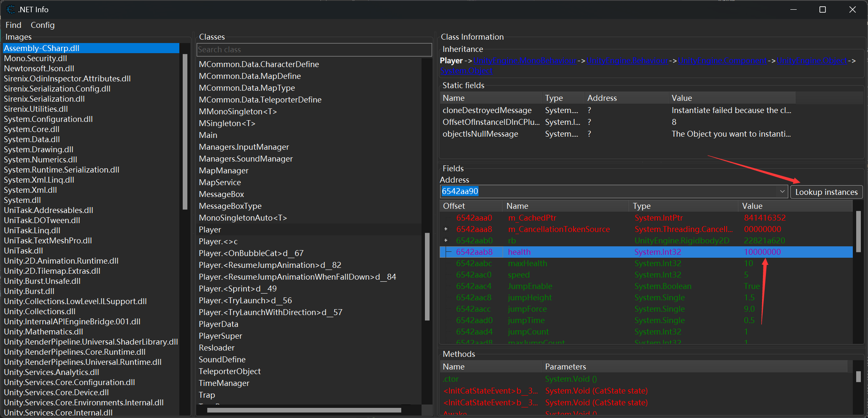Click the Offset column header in Fields

471,206
